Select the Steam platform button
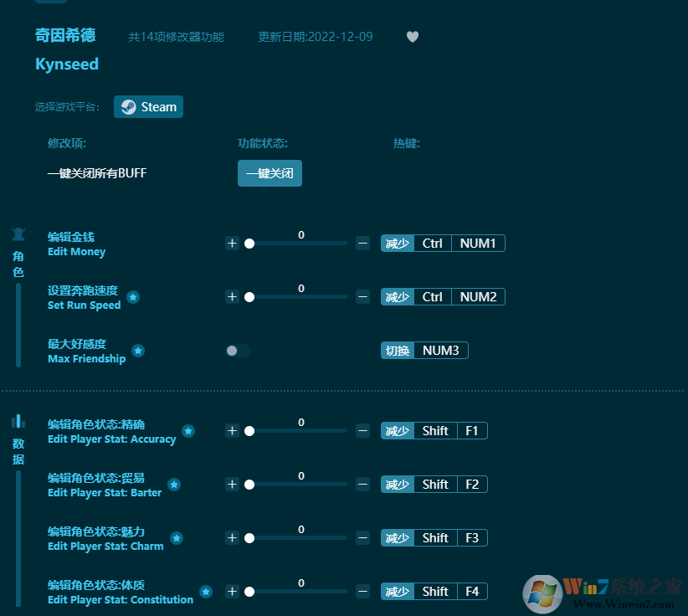The width and height of the screenshot is (688, 616). 148,106
